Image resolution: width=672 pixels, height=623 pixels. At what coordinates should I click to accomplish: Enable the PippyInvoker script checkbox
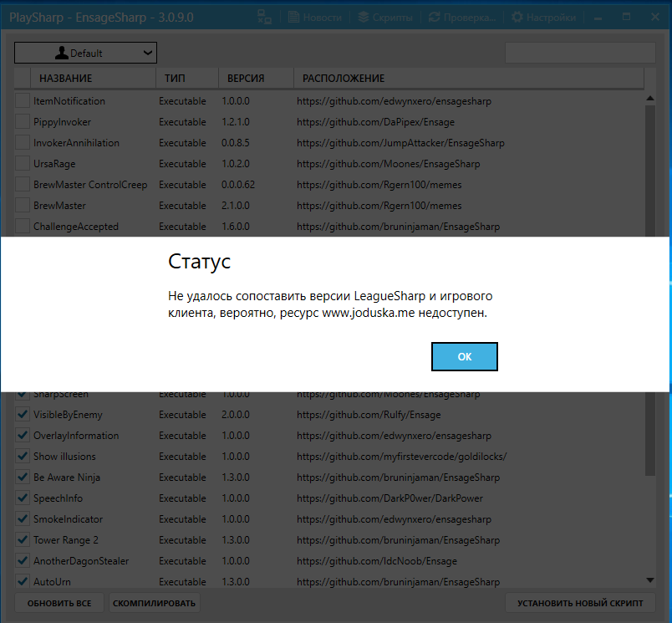pyautogui.click(x=23, y=122)
